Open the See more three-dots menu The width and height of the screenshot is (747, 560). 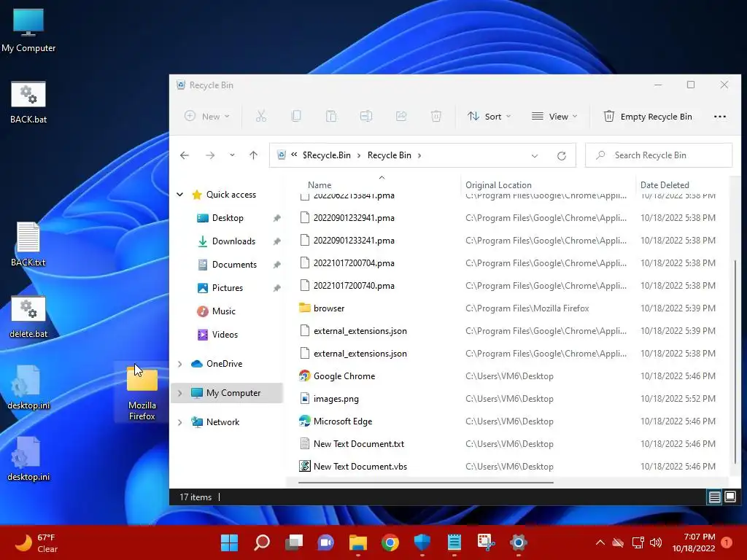click(x=720, y=117)
